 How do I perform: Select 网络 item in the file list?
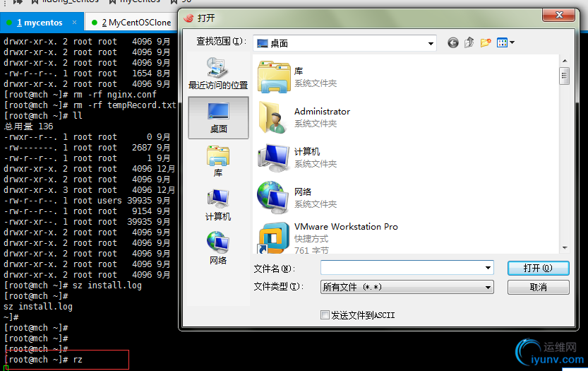pyautogui.click(x=297, y=198)
